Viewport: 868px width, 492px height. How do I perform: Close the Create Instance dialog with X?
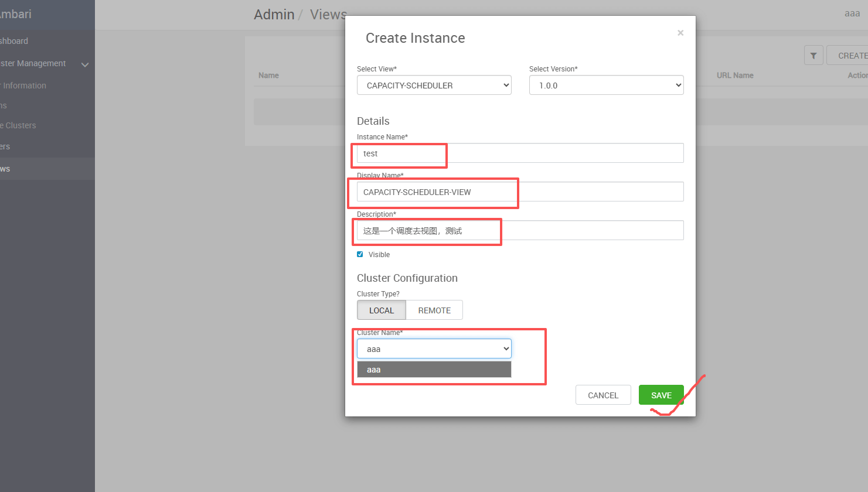click(680, 33)
